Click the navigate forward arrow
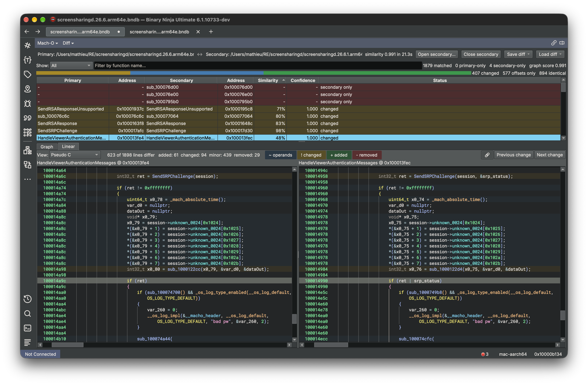Viewport: 588px width, 385px height. pyautogui.click(x=38, y=32)
